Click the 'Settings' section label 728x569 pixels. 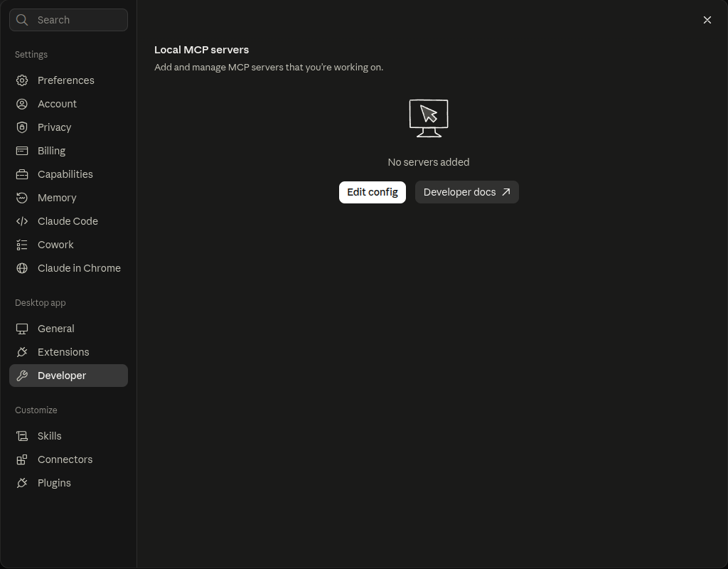coord(31,54)
